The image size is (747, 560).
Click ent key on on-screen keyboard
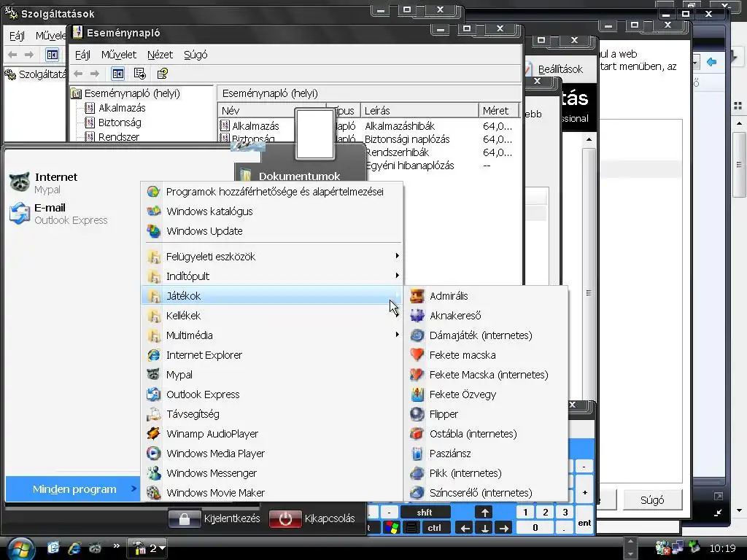(x=584, y=523)
